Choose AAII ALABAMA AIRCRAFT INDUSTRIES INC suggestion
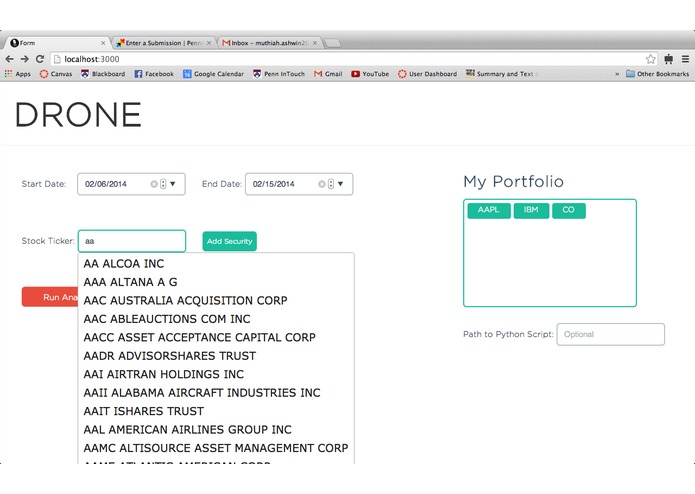Screen dimensions: 695x494 [x=216, y=393]
